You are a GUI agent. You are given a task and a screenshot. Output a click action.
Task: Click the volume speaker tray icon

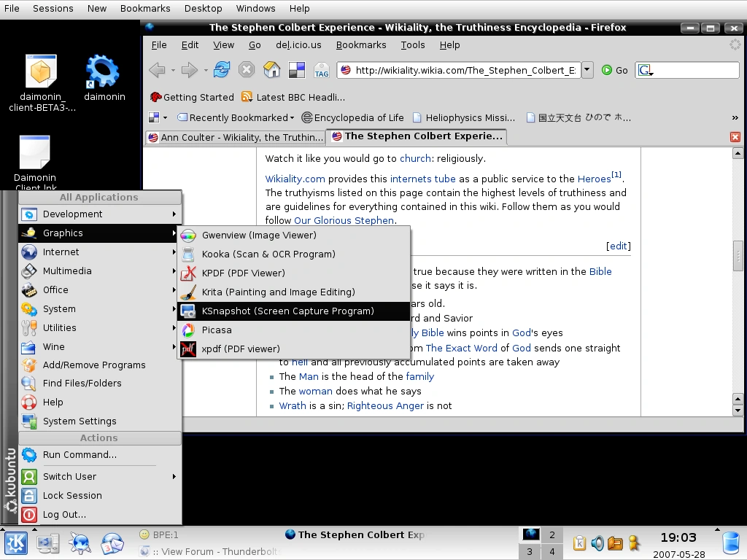pyautogui.click(x=597, y=543)
